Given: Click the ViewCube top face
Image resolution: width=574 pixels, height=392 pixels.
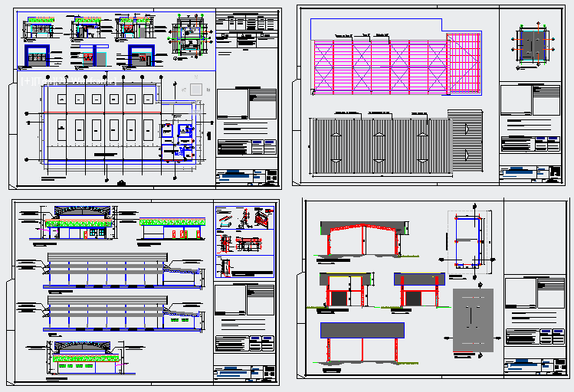Looking at the screenshot, I should click(197, 89).
